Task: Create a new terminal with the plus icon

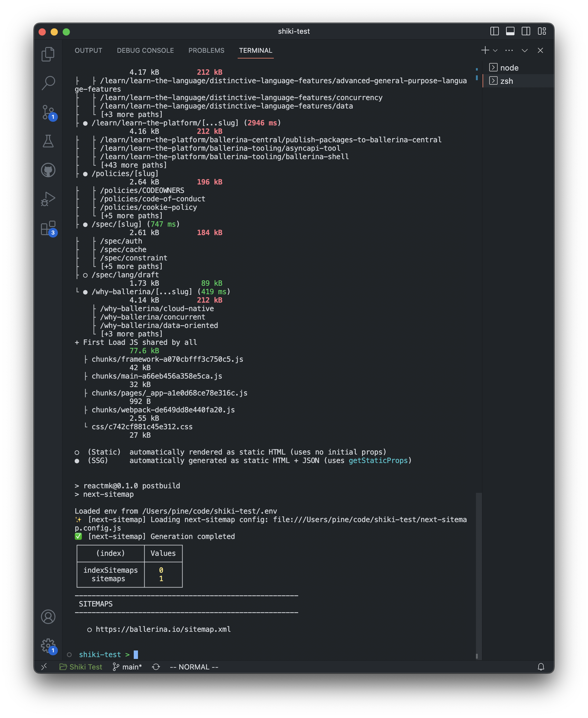Action: point(485,50)
